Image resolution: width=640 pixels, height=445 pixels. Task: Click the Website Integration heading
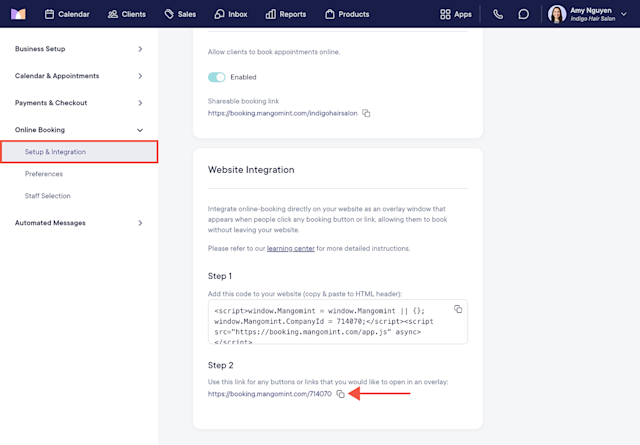coord(251,170)
